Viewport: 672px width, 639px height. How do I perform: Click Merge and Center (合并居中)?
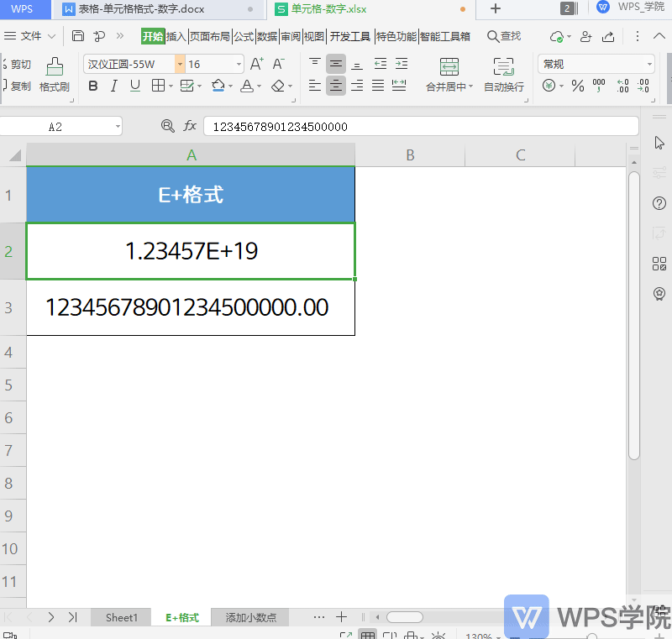click(x=449, y=75)
